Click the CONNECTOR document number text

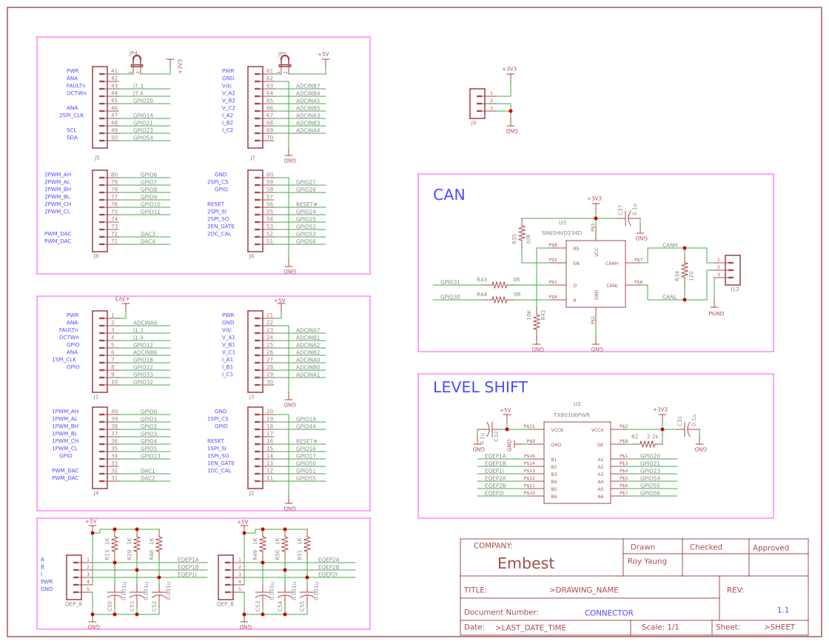coord(608,613)
